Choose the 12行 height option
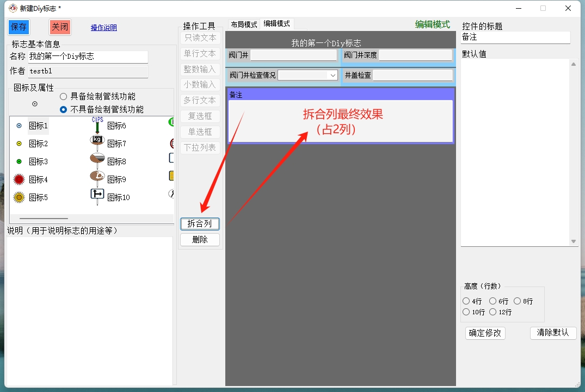This screenshot has width=585, height=392. tap(493, 312)
